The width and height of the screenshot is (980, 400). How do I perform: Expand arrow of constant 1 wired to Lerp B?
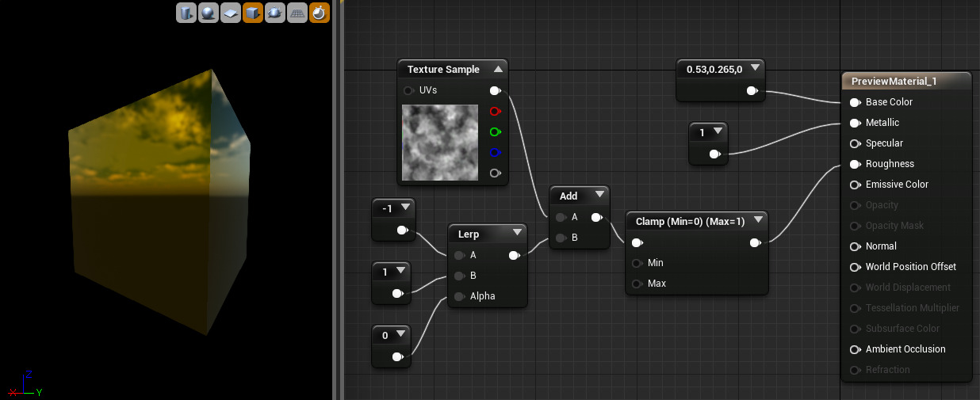coord(401,271)
